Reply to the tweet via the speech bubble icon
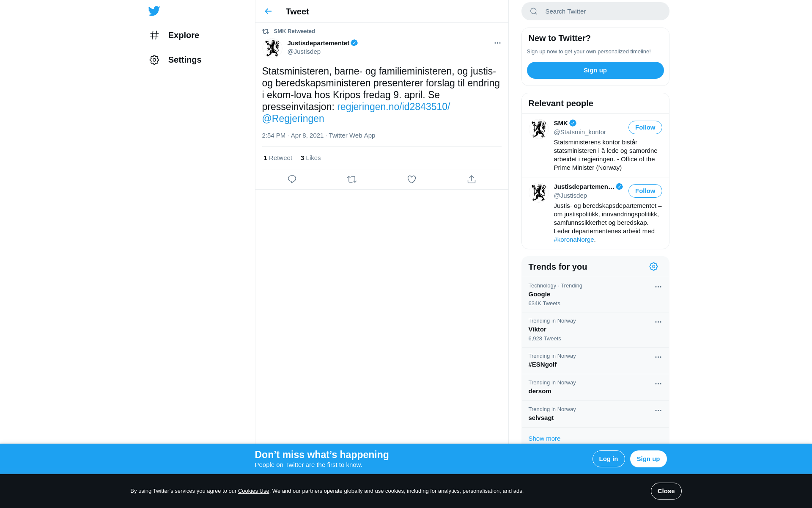Viewport: 812px width, 508px height. pos(292,179)
